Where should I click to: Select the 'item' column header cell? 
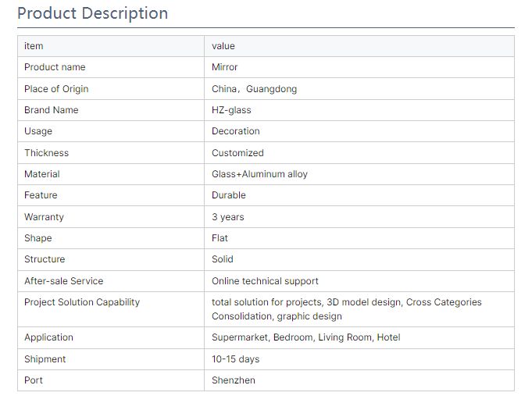111,46
